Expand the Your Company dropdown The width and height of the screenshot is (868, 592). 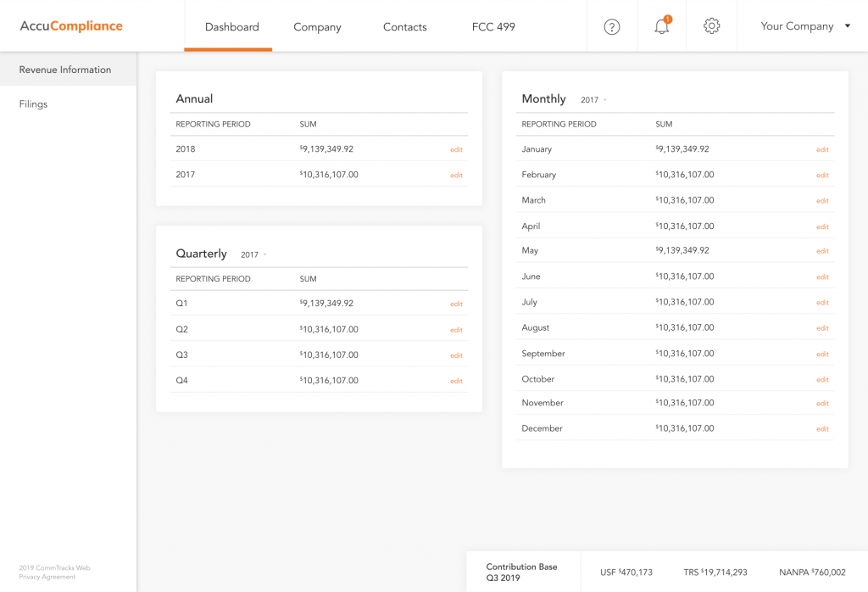tap(804, 26)
